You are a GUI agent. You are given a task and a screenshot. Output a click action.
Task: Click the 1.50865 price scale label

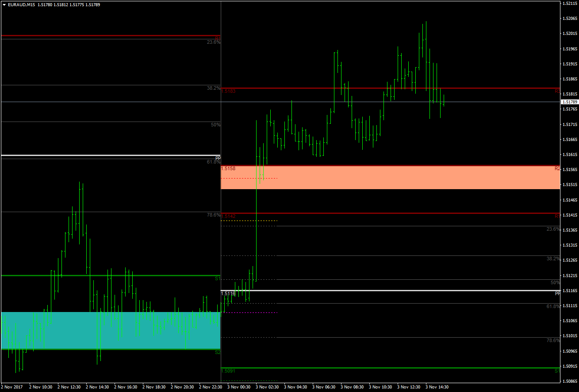pos(570,381)
